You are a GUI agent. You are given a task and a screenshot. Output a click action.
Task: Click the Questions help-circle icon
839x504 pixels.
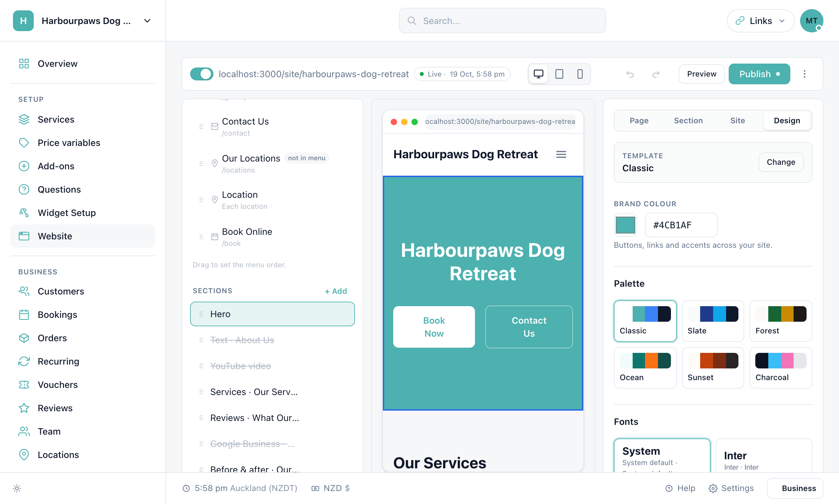pyautogui.click(x=24, y=189)
